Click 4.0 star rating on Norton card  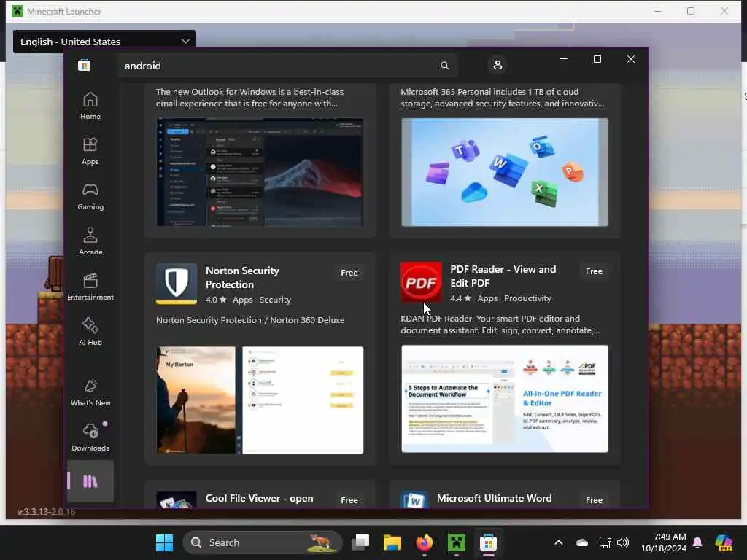[x=216, y=300]
